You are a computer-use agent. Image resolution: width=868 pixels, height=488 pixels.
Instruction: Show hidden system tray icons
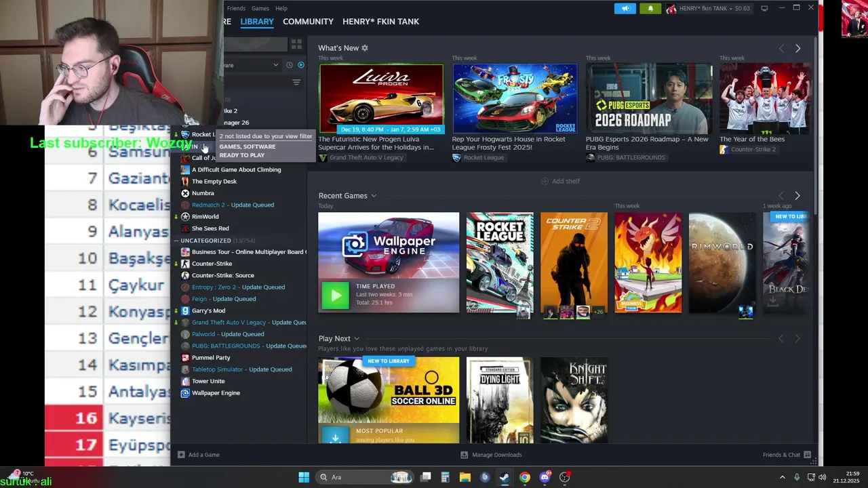(x=782, y=477)
